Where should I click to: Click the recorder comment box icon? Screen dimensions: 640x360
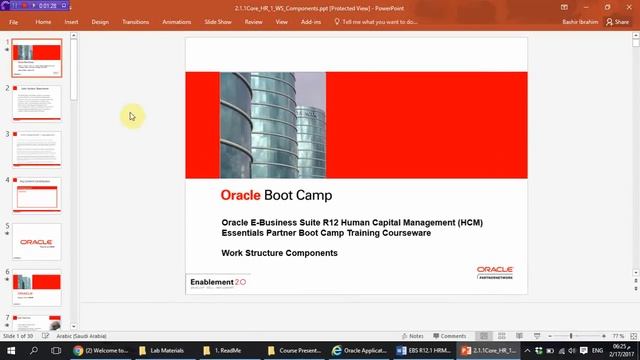click(64, 6)
